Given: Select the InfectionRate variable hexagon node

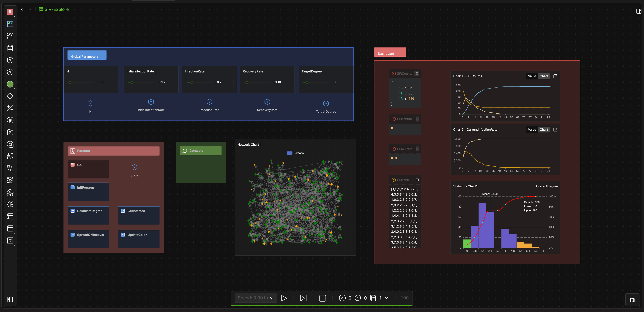Looking at the screenshot, I should pos(209,102).
